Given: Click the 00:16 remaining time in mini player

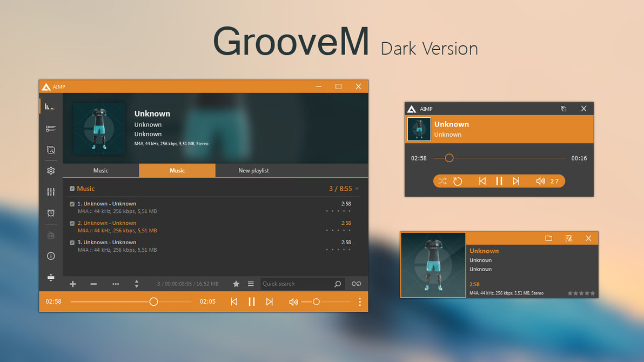Looking at the screenshot, I should [x=579, y=158].
